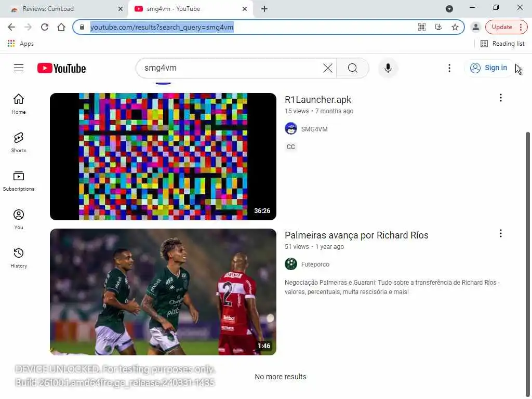This screenshot has width=532, height=399.
Task: Click the install app icon in address bar
Action: [x=438, y=27]
